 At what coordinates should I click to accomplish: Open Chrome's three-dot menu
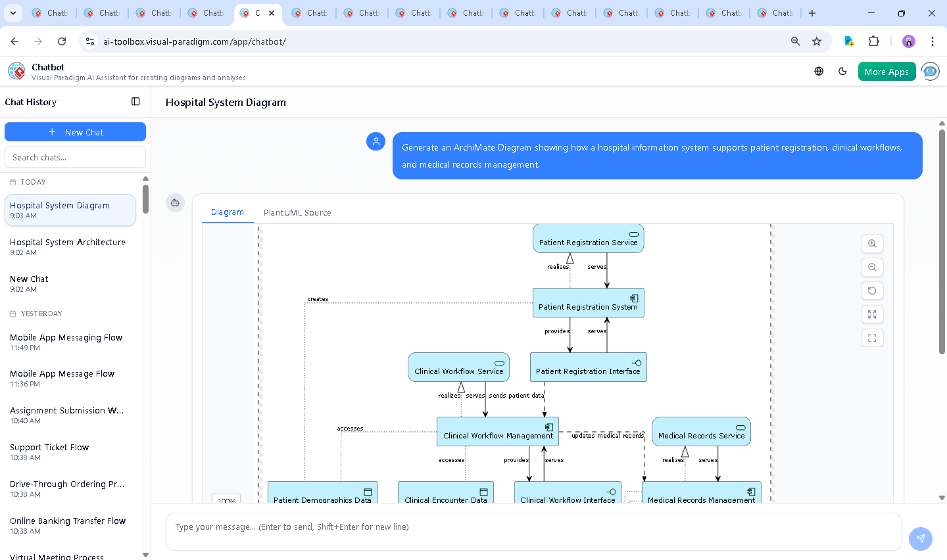[x=933, y=41]
